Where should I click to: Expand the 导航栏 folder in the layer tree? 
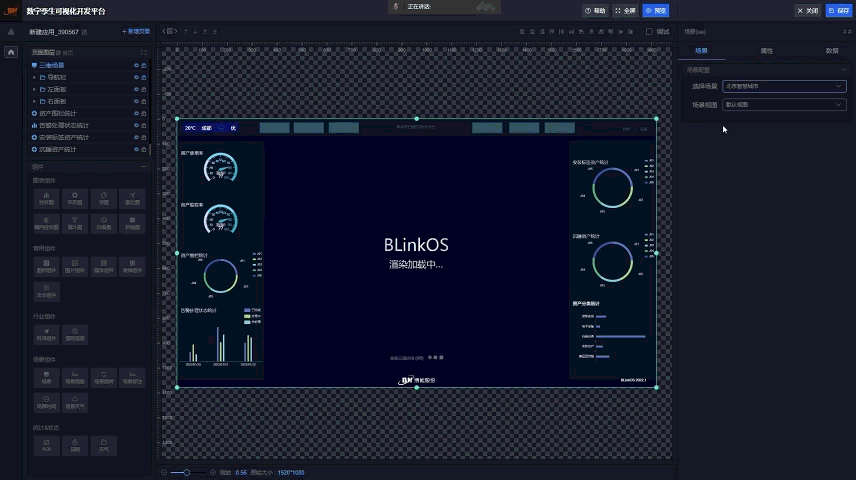(x=34, y=77)
